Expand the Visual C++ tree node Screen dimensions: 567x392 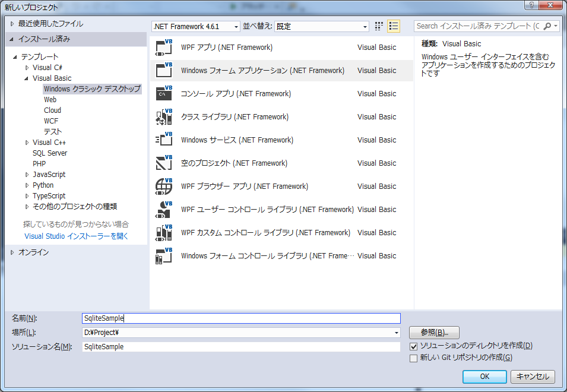pos(26,142)
